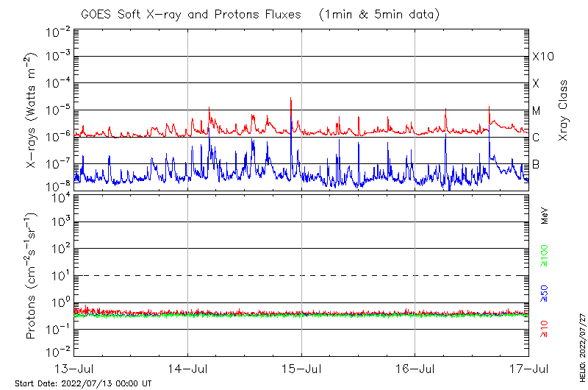Click the red ≥10 MeV legend label

pos(545,329)
